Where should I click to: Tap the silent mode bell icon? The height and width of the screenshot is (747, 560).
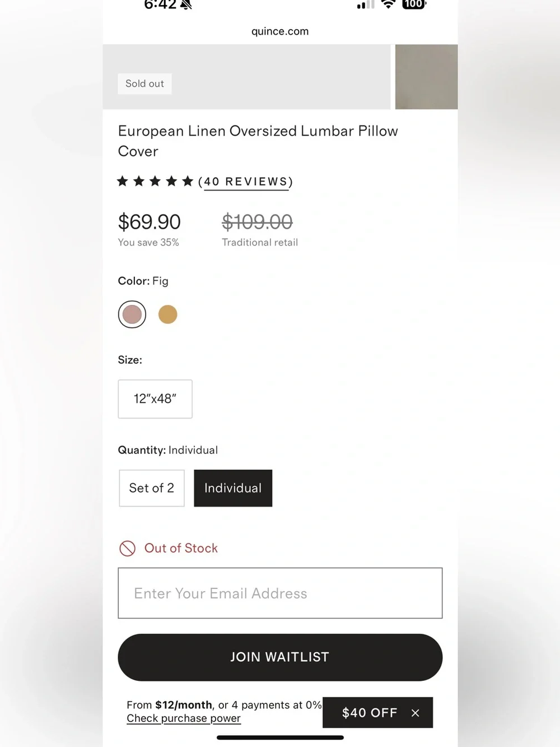tap(186, 4)
